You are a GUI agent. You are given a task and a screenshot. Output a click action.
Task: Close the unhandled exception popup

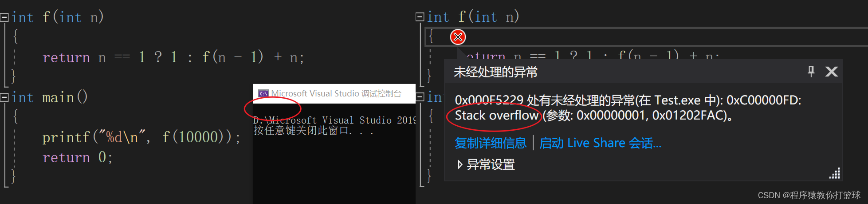[x=832, y=72]
